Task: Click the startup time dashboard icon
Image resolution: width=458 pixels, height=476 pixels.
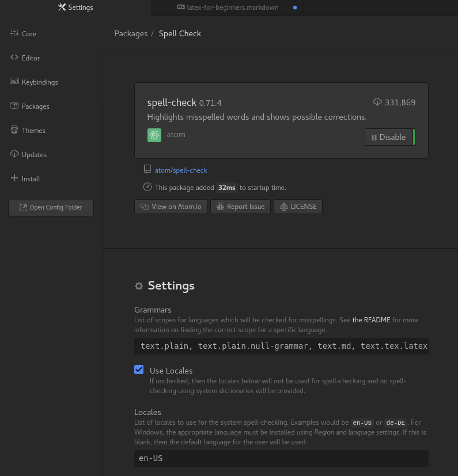Action: pos(147,187)
